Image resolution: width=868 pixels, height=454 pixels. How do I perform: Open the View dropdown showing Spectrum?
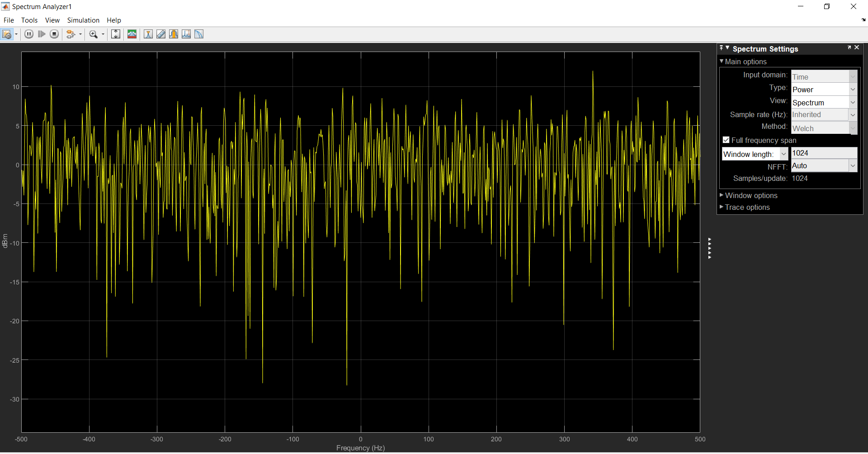(x=824, y=103)
